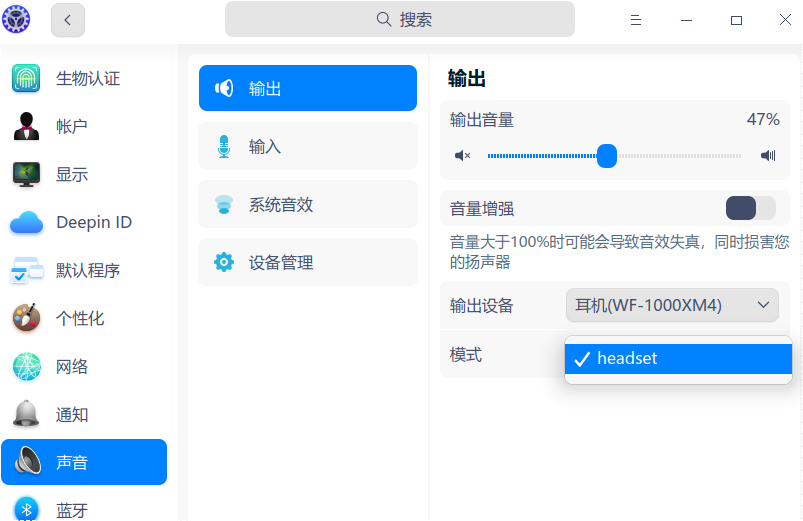
Task: Click the 输出音量 label
Action: click(x=481, y=120)
